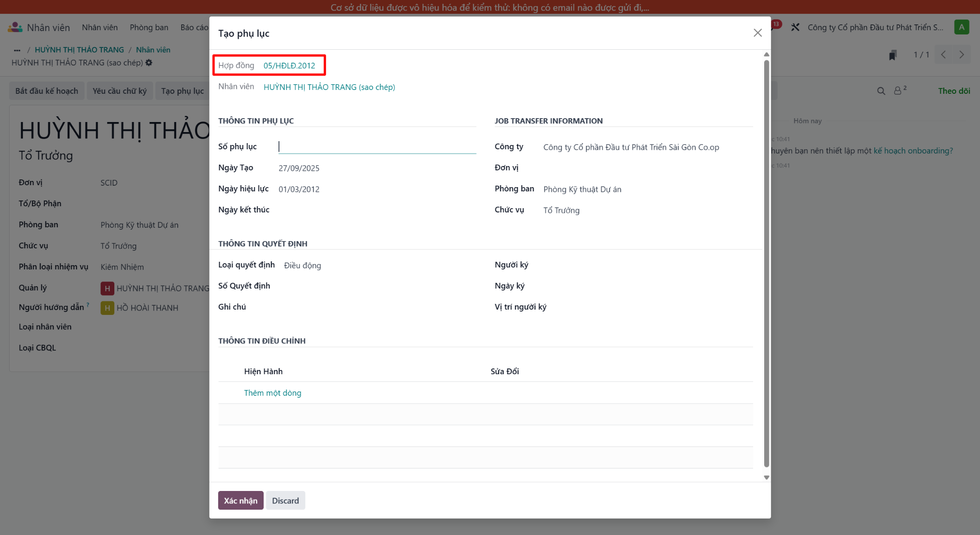The height and width of the screenshot is (535, 980).
Task: Open the Phòng ban menu
Action: click(x=149, y=27)
